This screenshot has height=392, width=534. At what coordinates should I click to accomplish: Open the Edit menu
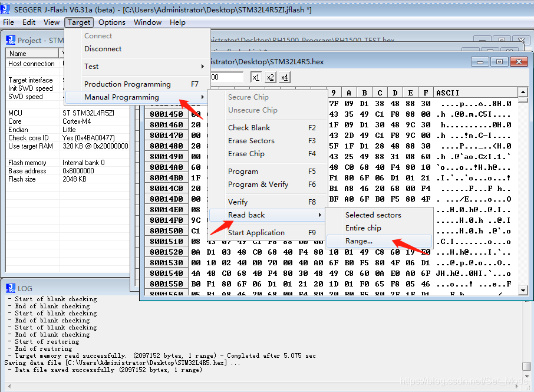[x=29, y=22]
